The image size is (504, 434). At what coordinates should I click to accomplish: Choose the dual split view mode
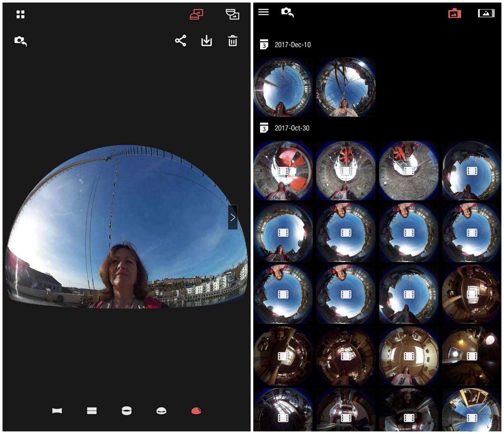coord(92,411)
